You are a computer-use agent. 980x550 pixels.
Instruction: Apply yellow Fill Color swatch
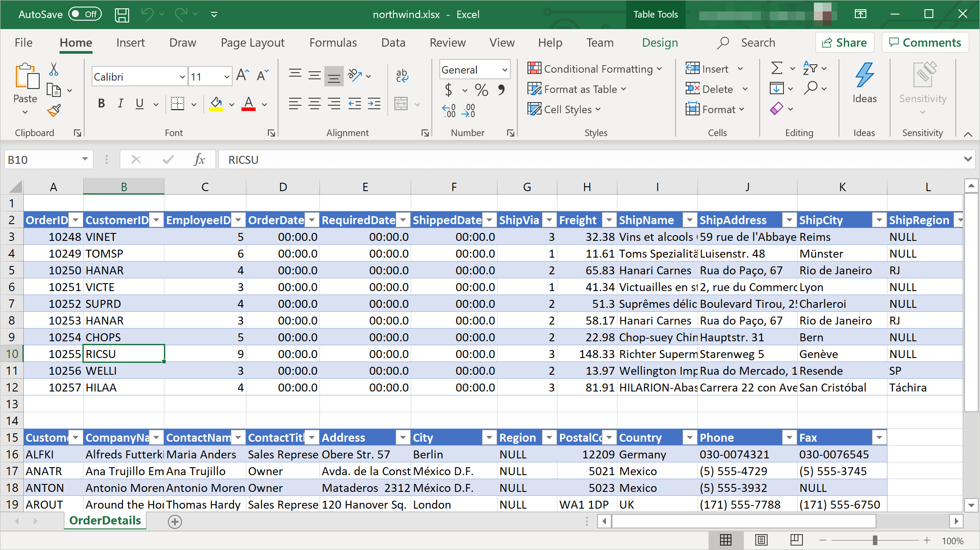point(215,104)
